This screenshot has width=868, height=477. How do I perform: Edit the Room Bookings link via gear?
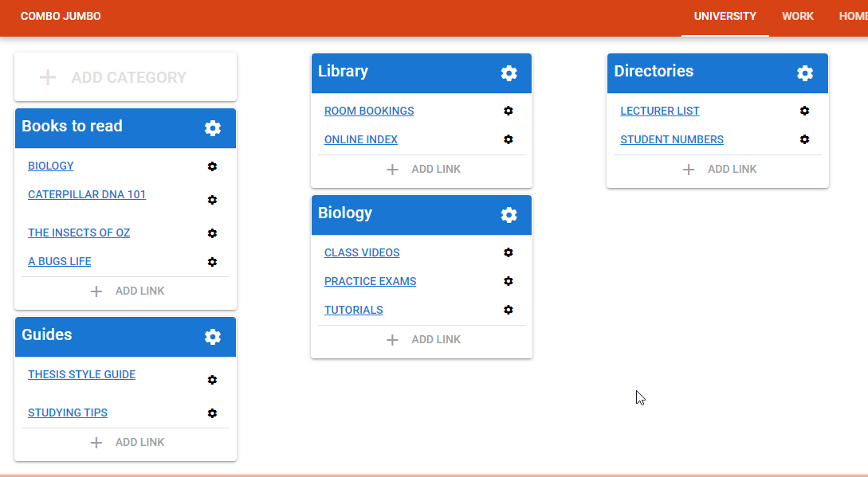tap(509, 111)
